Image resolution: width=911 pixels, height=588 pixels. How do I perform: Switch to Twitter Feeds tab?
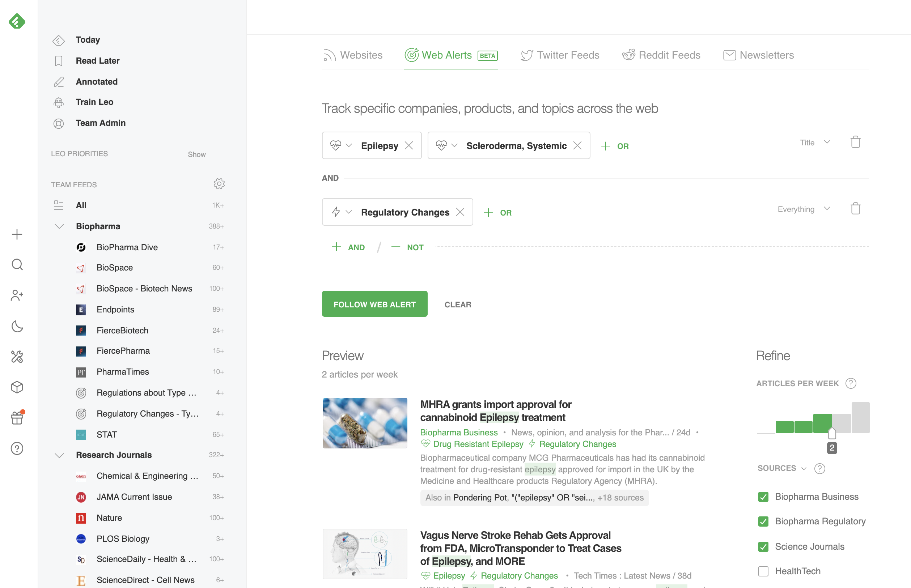coord(560,55)
